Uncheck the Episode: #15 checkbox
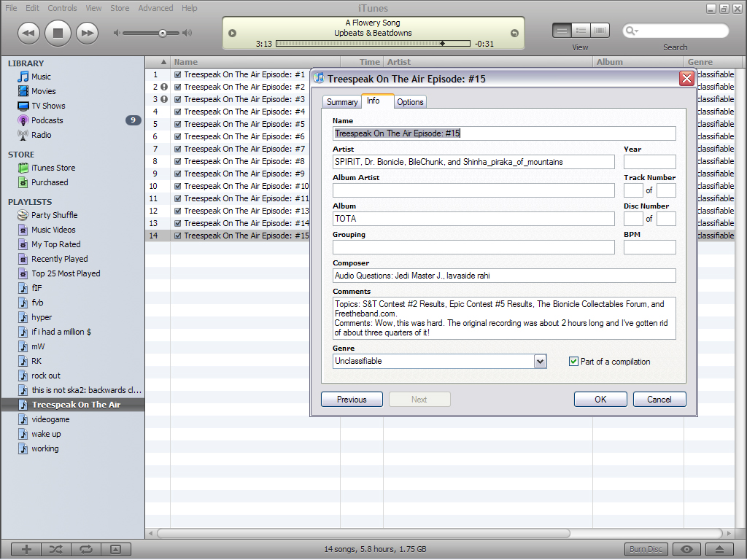This screenshot has height=560, width=747. [178, 236]
